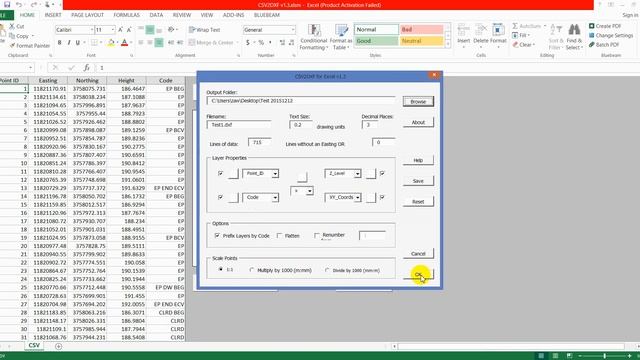Screen dimensions: 640x360
Task: Open the point marker symbol dropdown
Action: (x=310, y=191)
